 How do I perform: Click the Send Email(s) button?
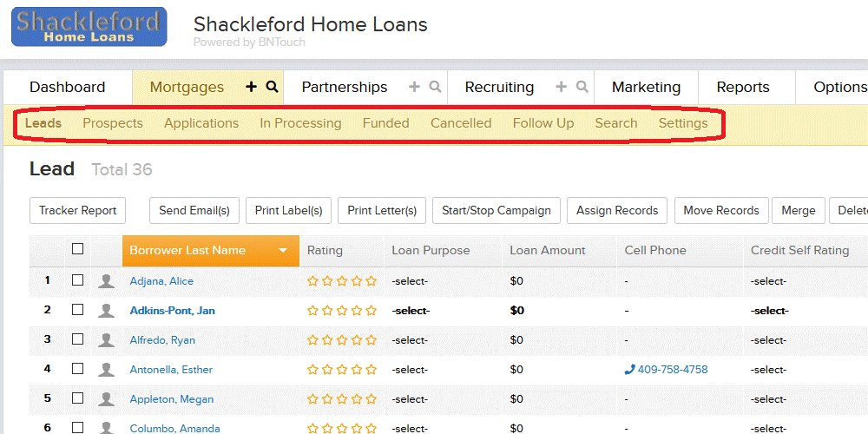(194, 210)
